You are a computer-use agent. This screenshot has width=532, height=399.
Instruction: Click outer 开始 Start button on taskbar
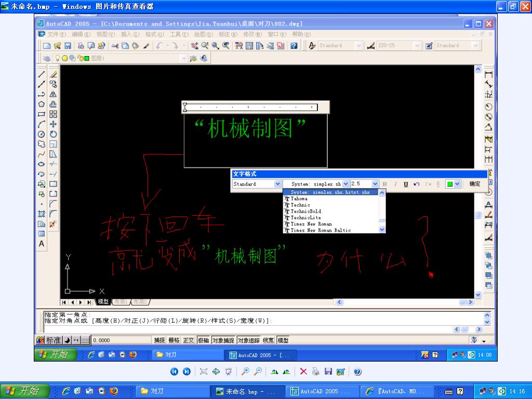[24, 391]
